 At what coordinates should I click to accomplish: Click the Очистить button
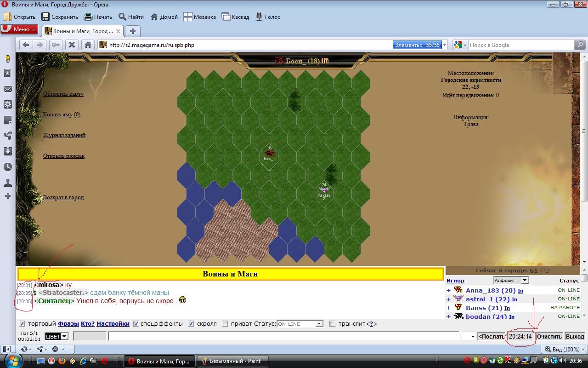pyautogui.click(x=549, y=336)
